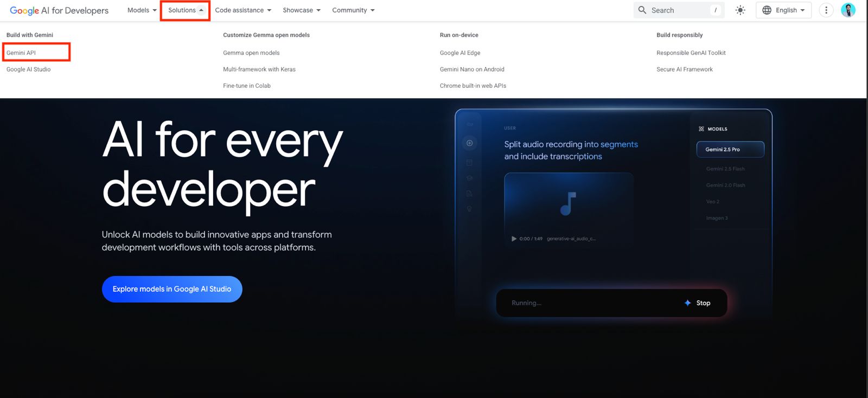The image size is (868, 398).
Task: Open Chrome built-in web APIs link
Action: click(x=473, y=86)
